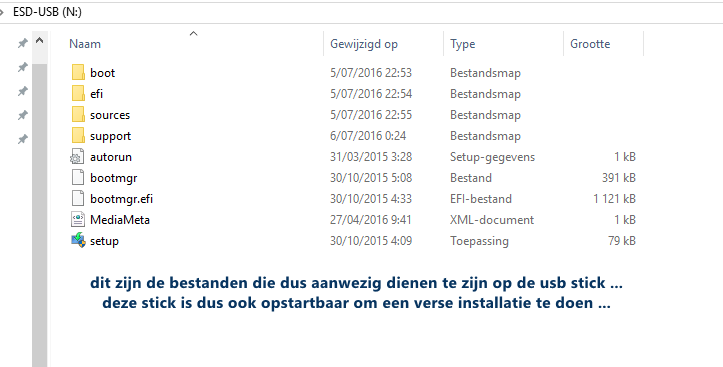Click the sources folder icon
The image size is (723, 367).
pos(78,114)
